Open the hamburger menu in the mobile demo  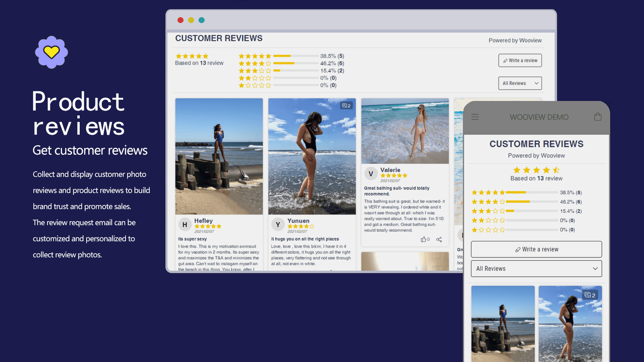(x=475, y=117)
